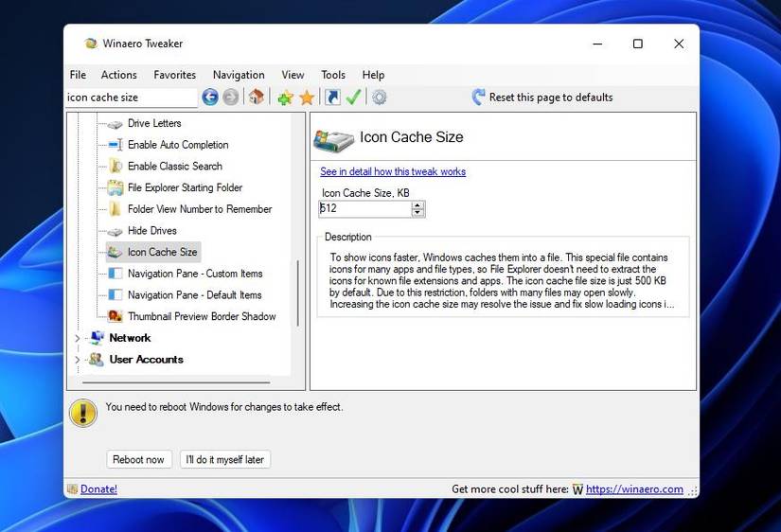This screenshot has width=781, height=532.
Task: Select the Network category label
Action: tap(130, 338)
